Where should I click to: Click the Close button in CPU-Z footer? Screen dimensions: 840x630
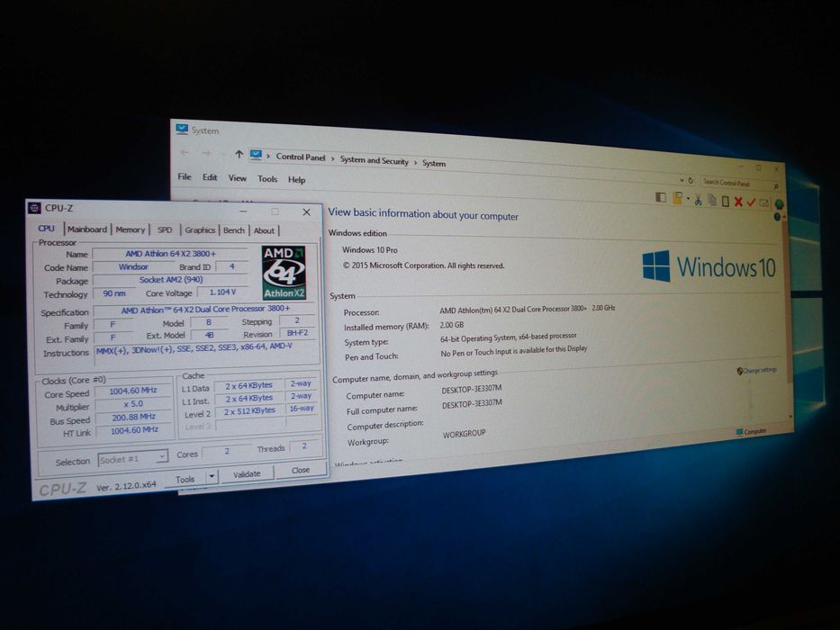[x=301, y=470]
